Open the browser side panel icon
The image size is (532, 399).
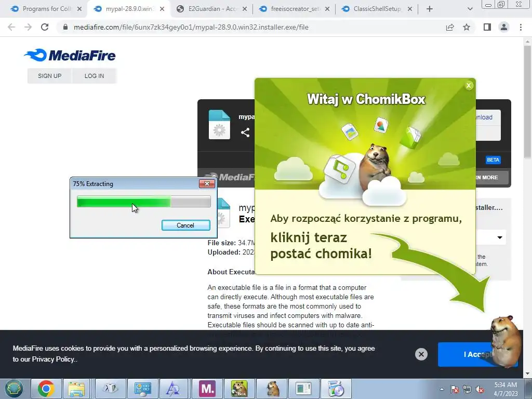point(487,27)
